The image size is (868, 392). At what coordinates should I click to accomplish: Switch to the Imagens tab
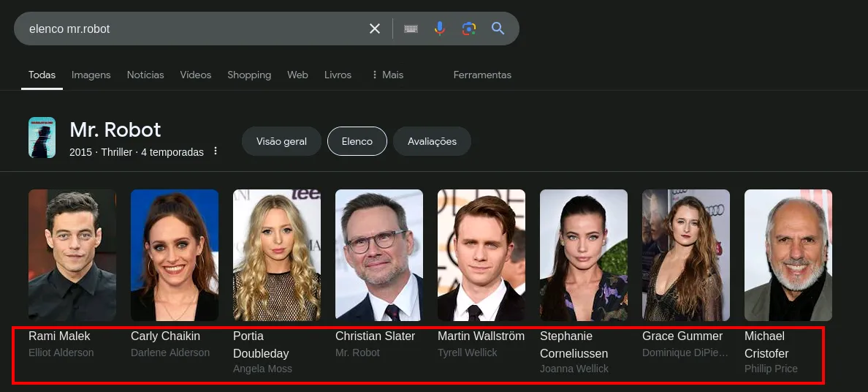tap(91, 75)
